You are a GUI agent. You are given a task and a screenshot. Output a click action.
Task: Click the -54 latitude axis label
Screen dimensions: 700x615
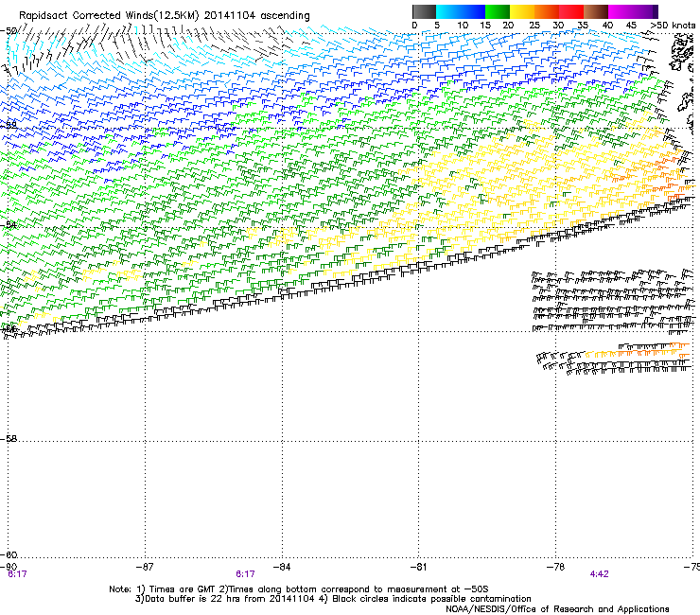click(9, 224)
